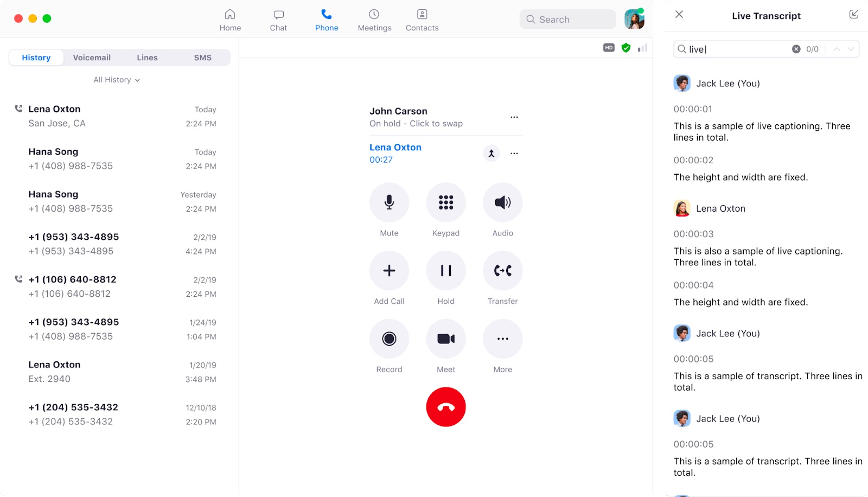Switch to the Voicemail tab

click(92, 58)
